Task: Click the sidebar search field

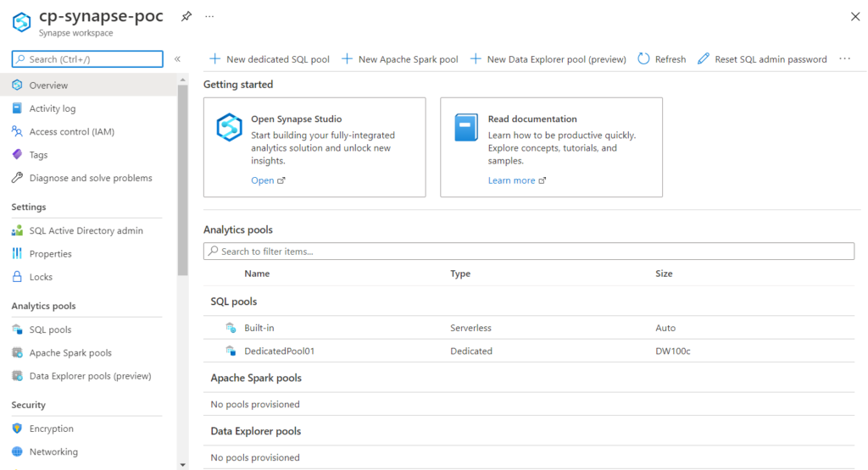Action: click(x=87, y=59)
